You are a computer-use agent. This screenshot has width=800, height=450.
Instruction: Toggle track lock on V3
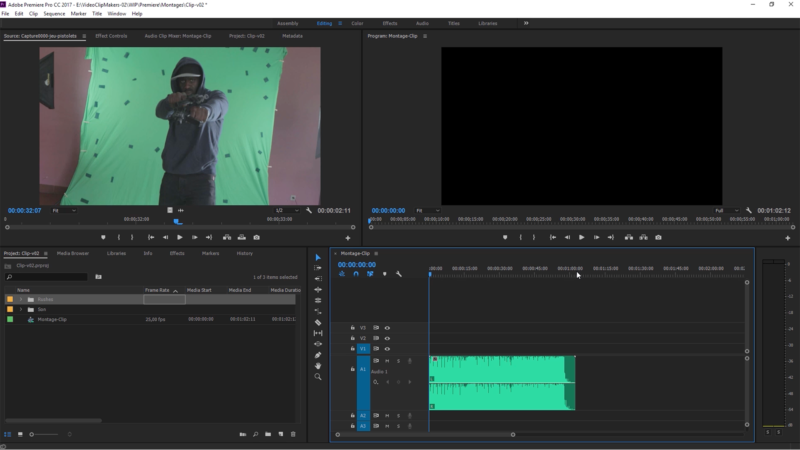point(353,328)
